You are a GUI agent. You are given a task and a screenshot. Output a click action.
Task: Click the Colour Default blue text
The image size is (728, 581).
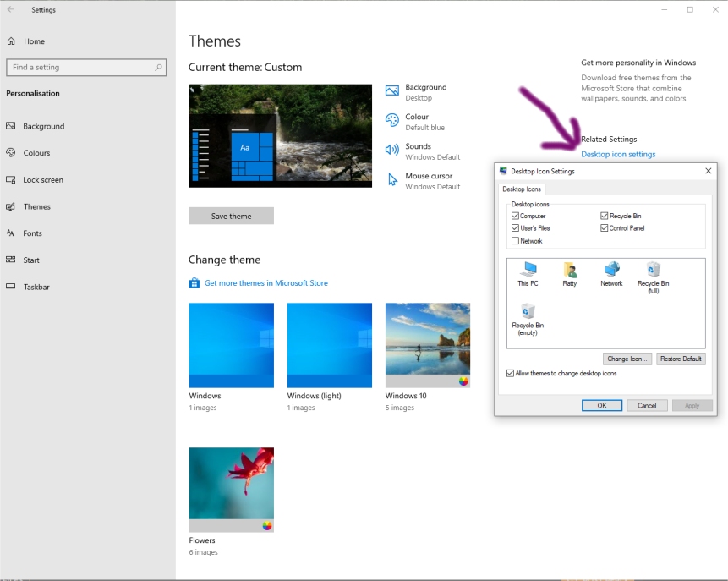pyautogui.click(x=424, y=127)
